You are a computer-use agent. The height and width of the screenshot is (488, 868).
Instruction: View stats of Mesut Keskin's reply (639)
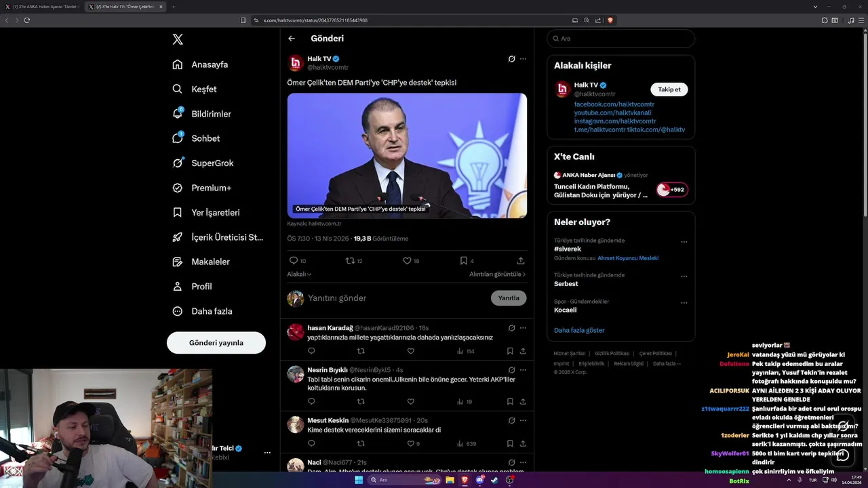(x=467, y=443)
